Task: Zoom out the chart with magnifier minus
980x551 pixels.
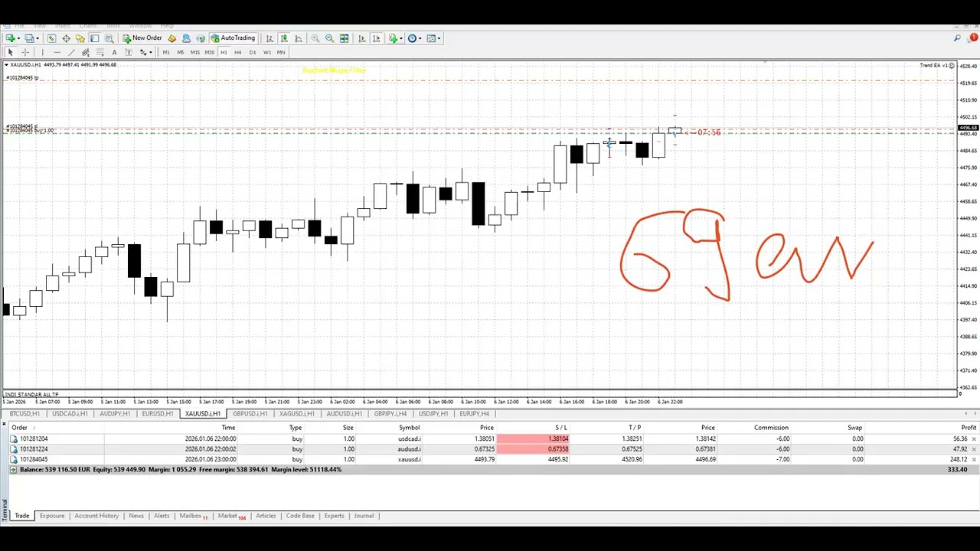Action: click(329, 38)
